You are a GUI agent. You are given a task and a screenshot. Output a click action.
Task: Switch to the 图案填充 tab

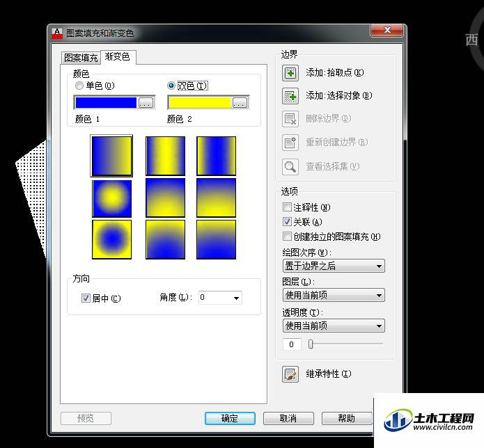click(81, 58)
